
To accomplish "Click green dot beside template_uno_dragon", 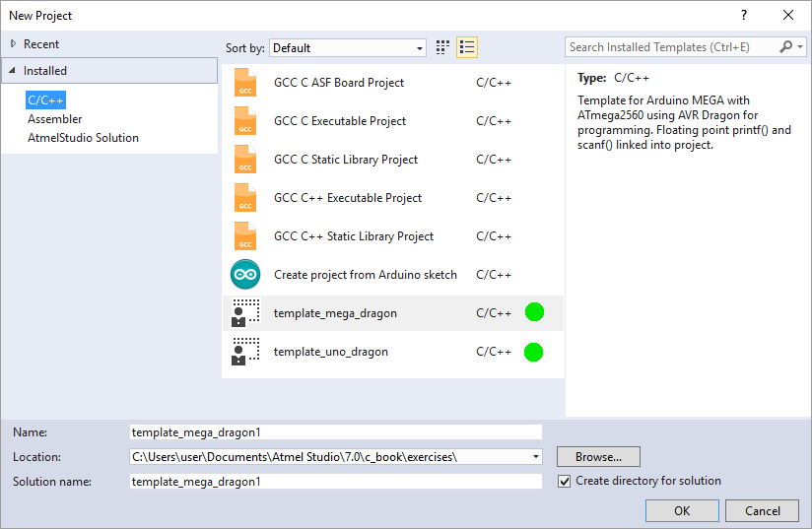I will [x=534, y=352].
